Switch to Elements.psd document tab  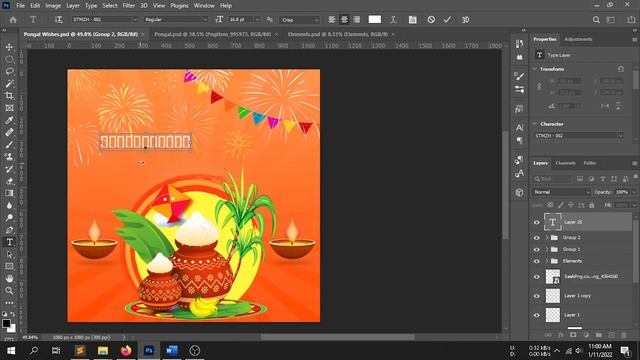(338, 34)
